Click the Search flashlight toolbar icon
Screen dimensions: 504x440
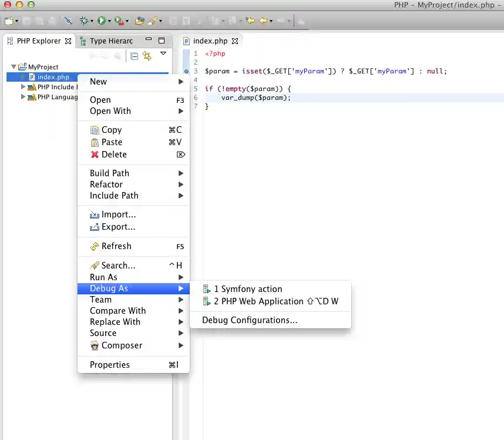[x=153, y=21]
